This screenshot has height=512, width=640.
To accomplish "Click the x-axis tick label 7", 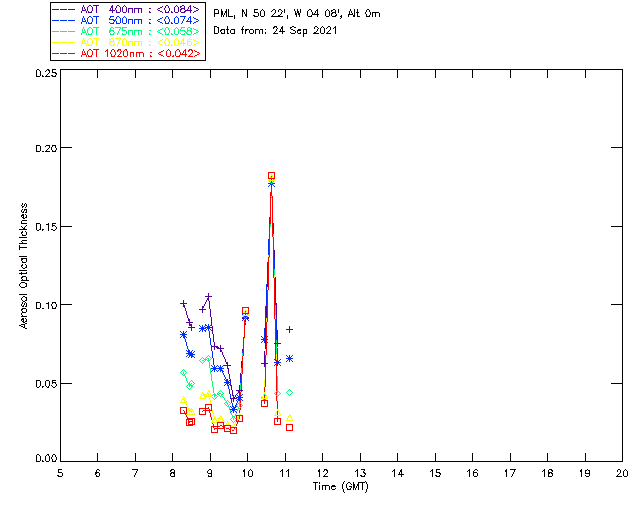I will (x=135, y=473).
